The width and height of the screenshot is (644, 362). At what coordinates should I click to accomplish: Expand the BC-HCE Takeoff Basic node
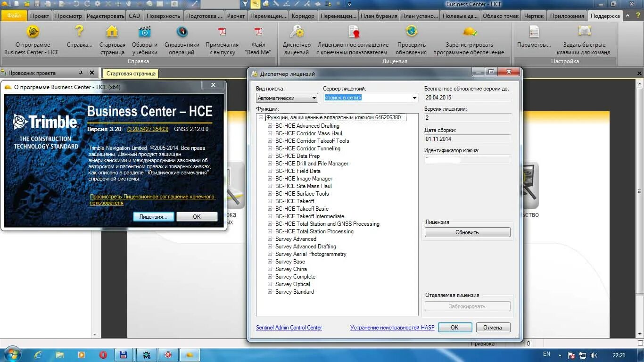(270, 209)
